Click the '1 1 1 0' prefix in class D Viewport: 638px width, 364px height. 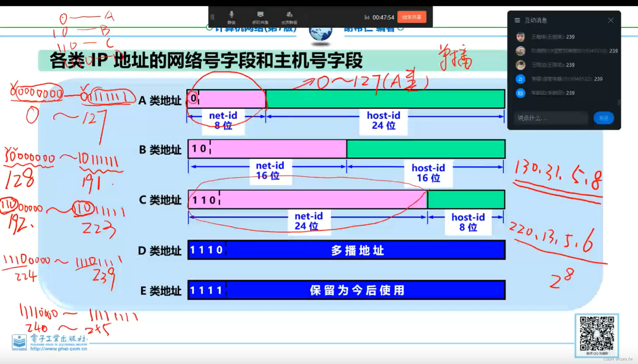(207, 250)
